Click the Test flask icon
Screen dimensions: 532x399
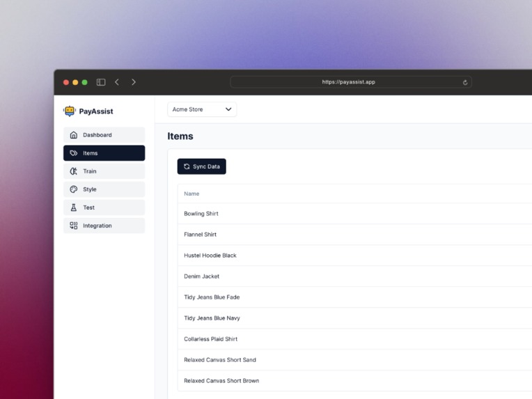74,208
